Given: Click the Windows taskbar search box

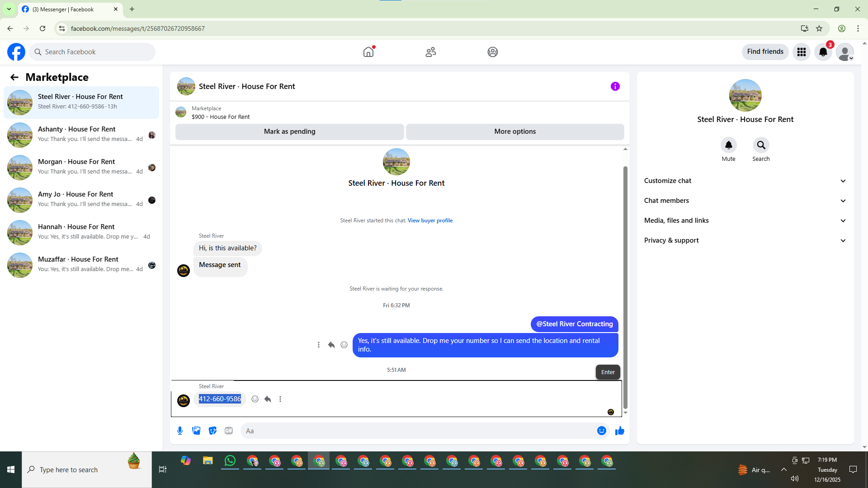Looking at the screenshot, I should (87, 470).
